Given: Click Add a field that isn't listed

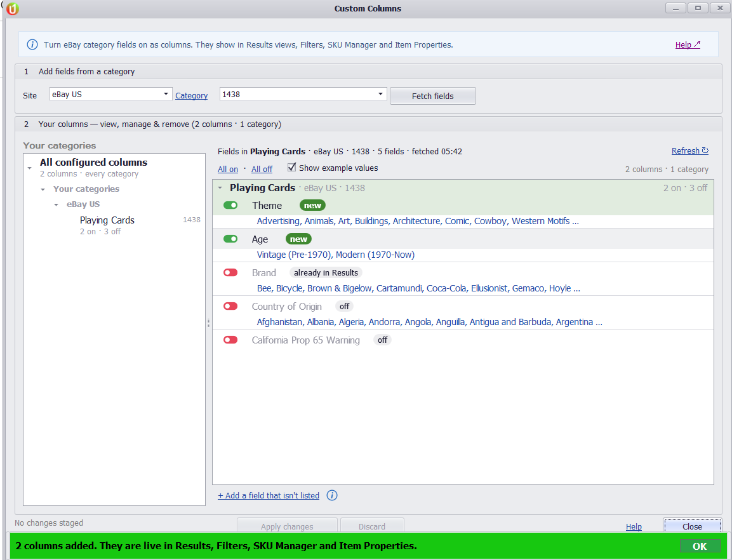Looking at the screenshot, I should click(x=269, y=495).
